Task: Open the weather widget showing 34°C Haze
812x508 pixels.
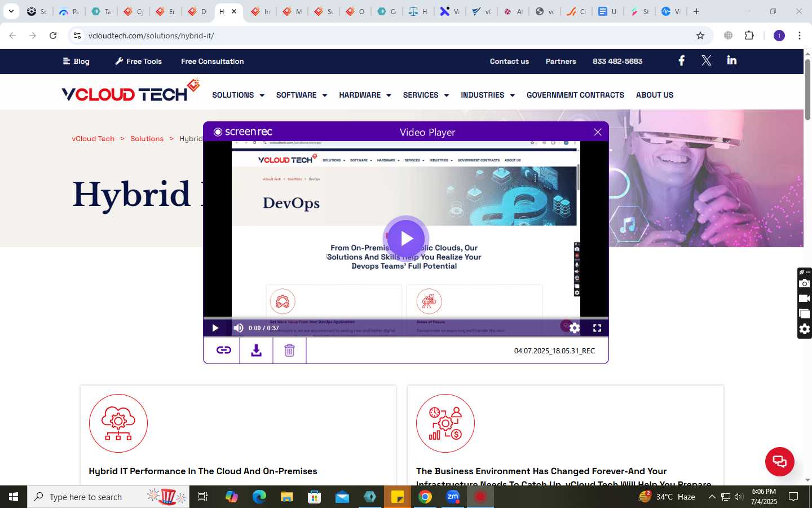Action: 667,497
